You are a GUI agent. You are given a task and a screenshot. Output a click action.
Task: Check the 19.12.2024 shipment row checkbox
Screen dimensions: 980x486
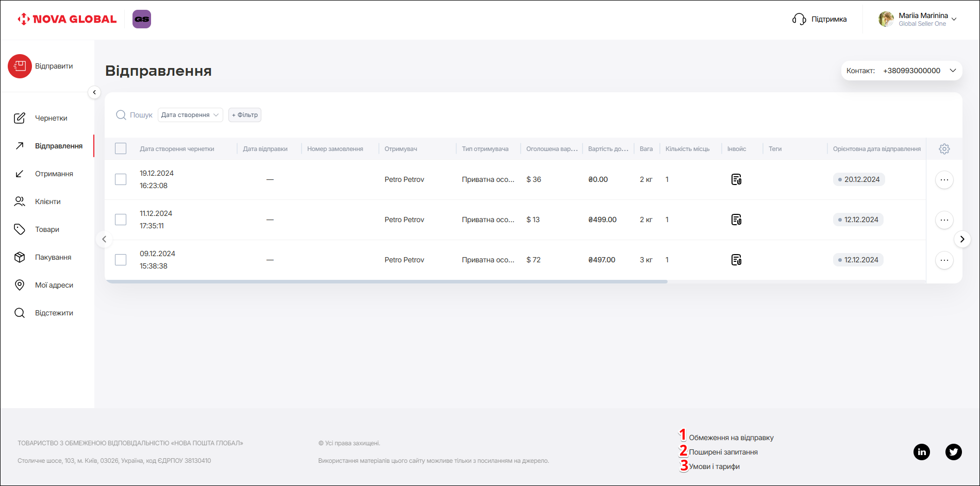(121, 179)
